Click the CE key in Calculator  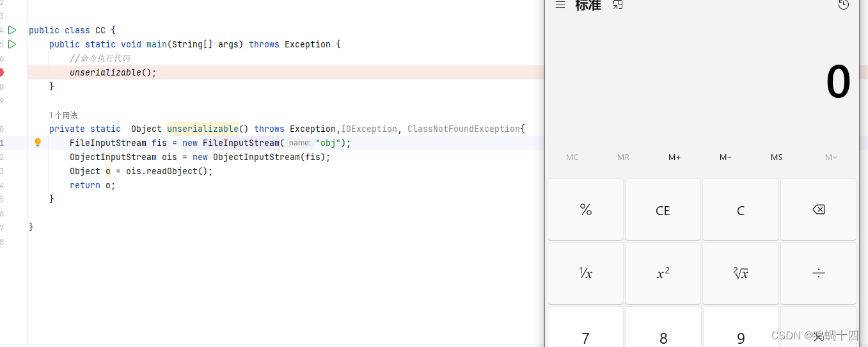coord(663,209)
